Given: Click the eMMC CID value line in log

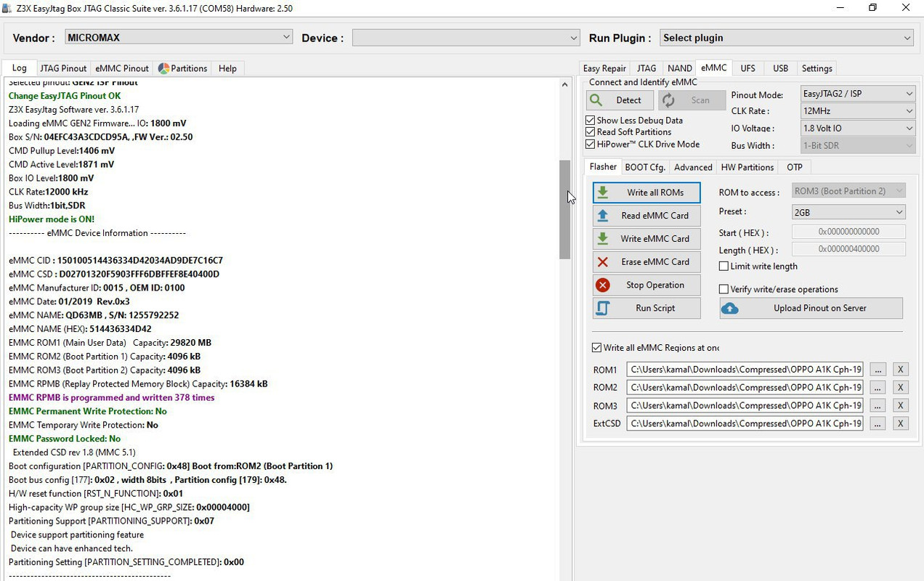Looking at the screenshot, I should [115, 260].
